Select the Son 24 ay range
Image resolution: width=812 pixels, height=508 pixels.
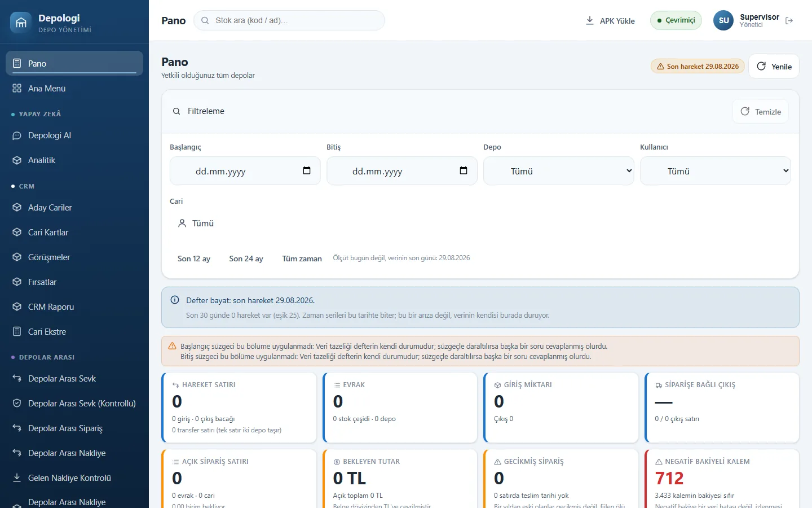pyautogui.click(x=246, y=259)
